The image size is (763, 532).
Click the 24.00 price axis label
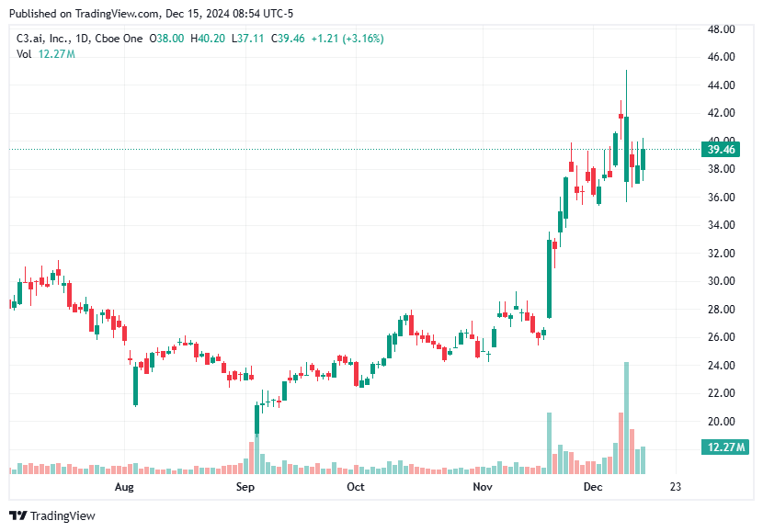point(721,365)
